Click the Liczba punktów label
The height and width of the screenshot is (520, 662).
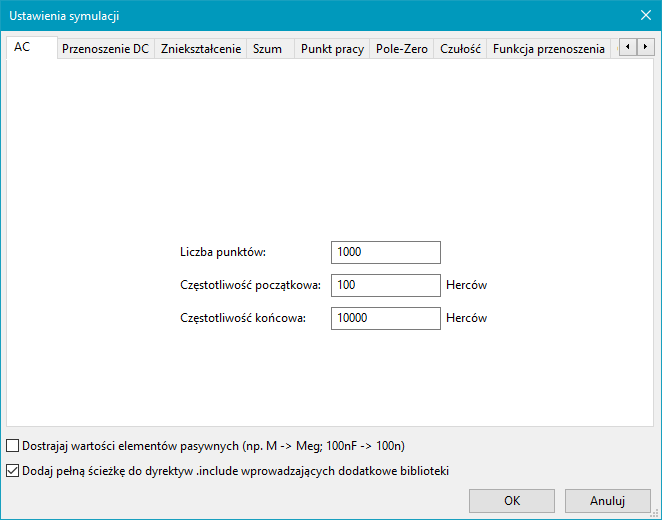click(x=223, y=252)
